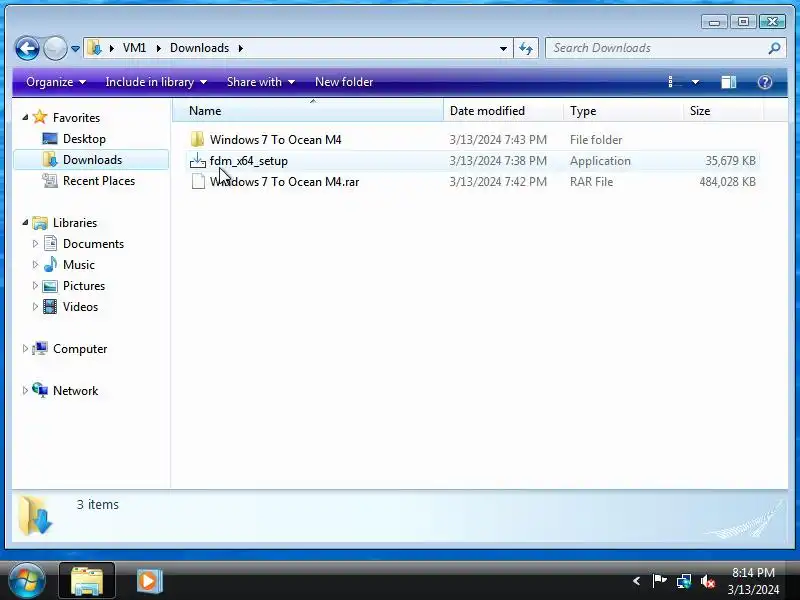
Task: Open Include in library menu
Action: [156, 82]
